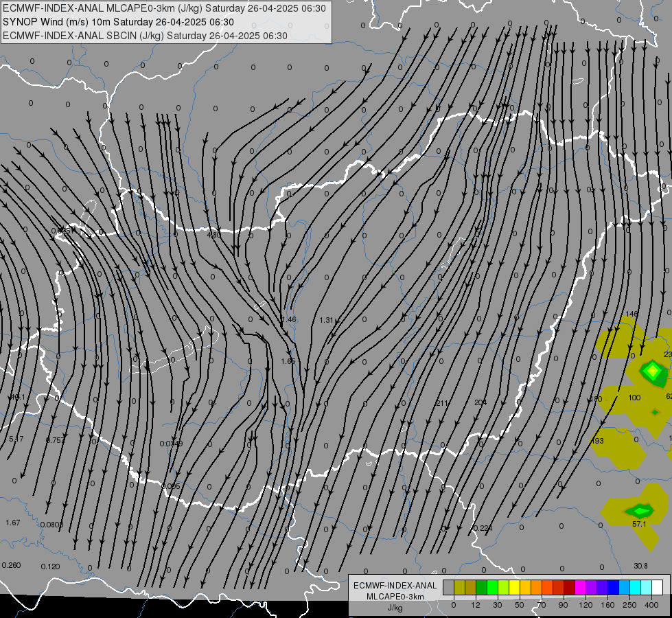The width and height of the screenshot is (672, 618).
Task: Click the legend tick label '400'
Action: point(651,605)
